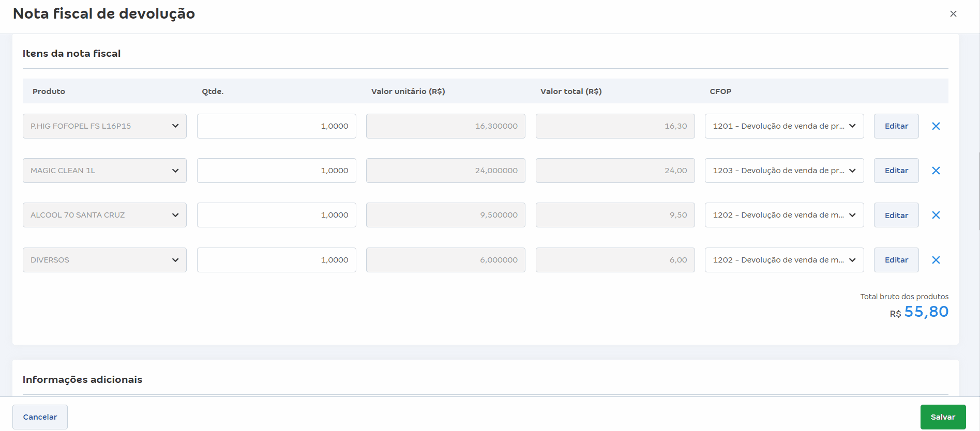Remove the ALCOOL 70 SANTA CRUZ row

pyautogui.click(x=936, y=215)
